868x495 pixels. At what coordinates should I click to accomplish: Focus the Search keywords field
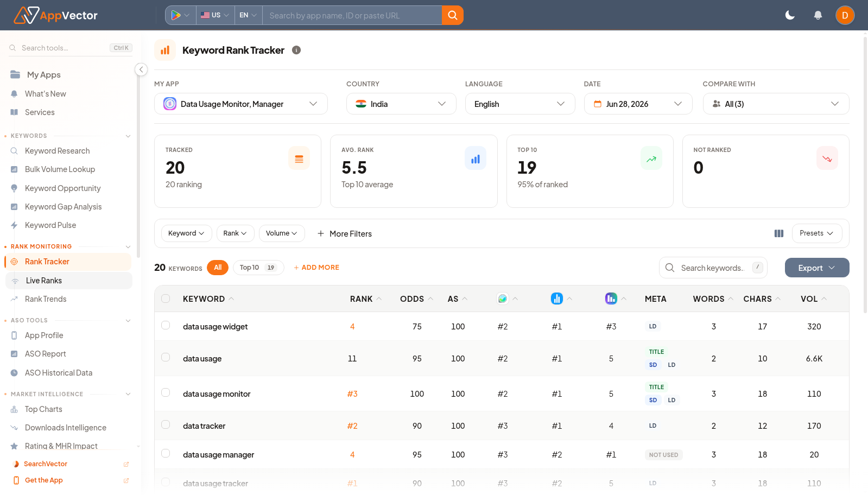(713, 268)
